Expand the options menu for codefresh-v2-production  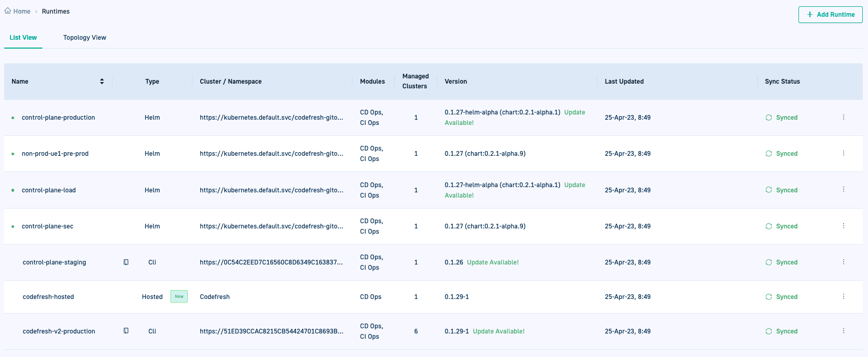843,331
